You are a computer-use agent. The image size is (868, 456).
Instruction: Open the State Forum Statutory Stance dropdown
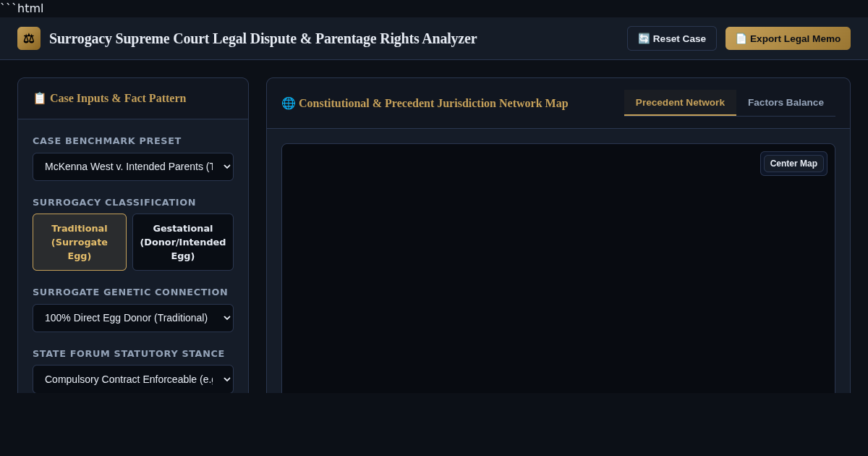(133, 379)
